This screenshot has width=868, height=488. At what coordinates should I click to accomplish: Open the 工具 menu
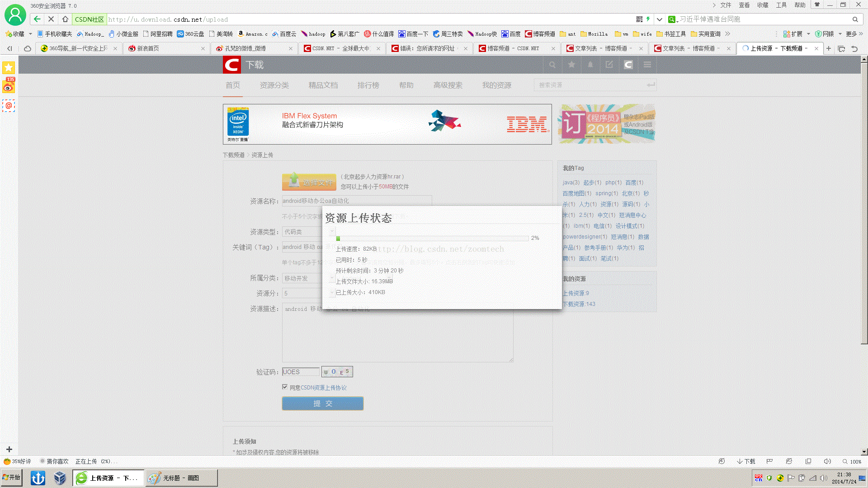[x=781, y=5]
